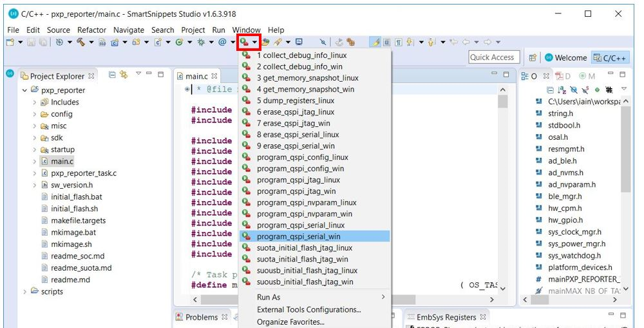The image size is (644, 328).
Task: Open the External Tools dropdown arrow
Action: [x=254, y=42]
